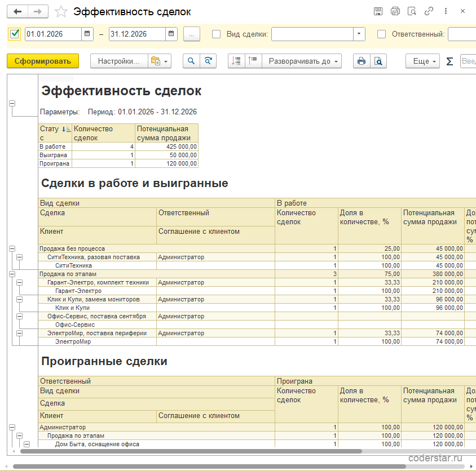Click the Вид сделки input field

pyautogui.click(x=312, y=34)
